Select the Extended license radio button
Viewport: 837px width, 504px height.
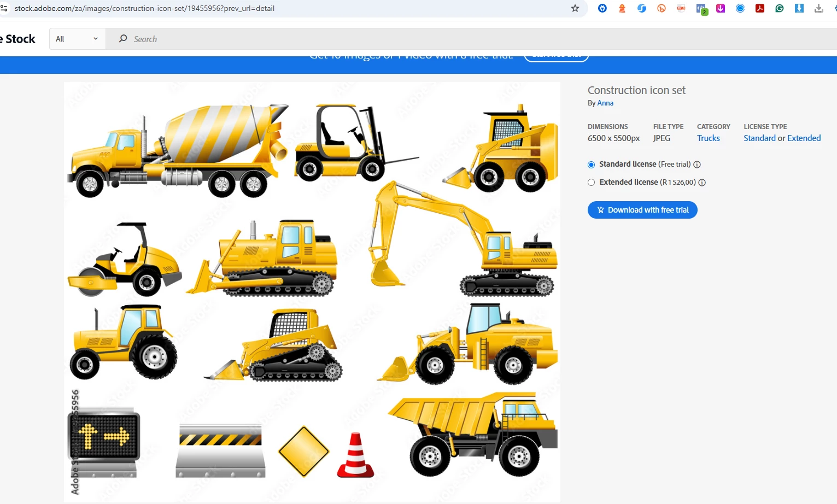point(591,183)
